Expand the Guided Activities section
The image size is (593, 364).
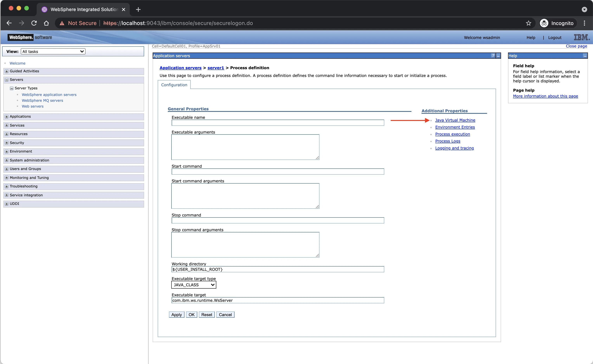pos(7,71)
